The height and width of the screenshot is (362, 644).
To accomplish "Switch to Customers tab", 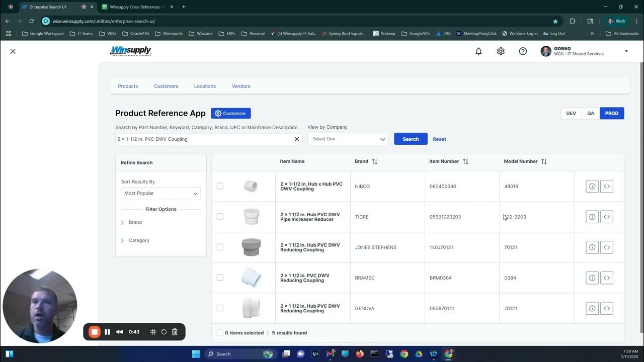I will click(166, 86).
